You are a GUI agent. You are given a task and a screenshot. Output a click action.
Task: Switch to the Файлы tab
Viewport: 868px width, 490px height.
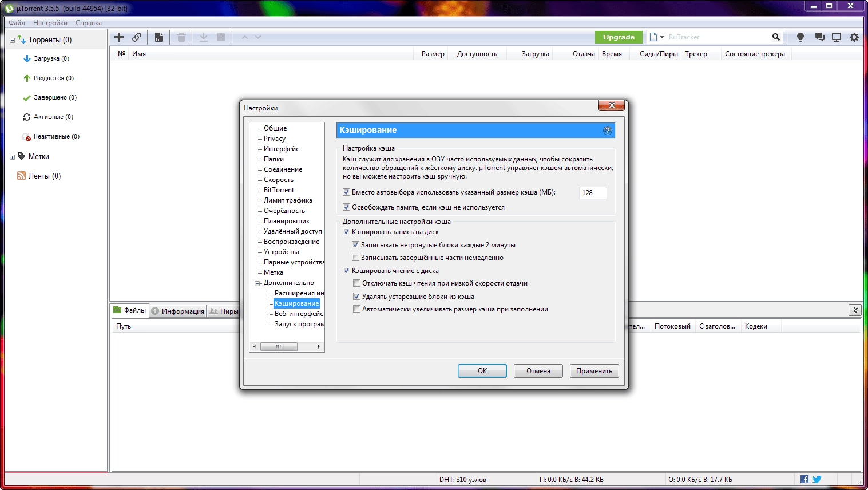tap(130, 310)
